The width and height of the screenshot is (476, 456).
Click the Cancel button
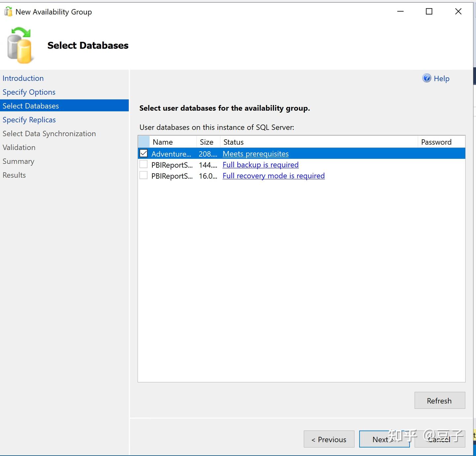[439, 439]
